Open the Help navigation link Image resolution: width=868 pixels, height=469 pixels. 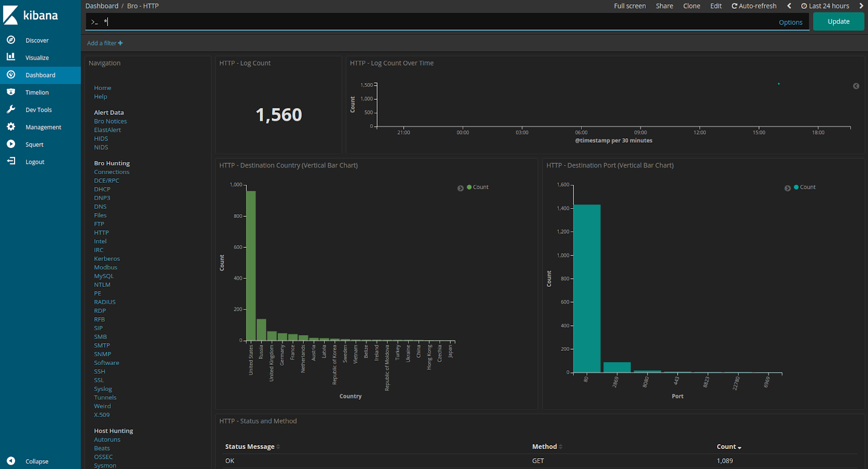point(100,97)
